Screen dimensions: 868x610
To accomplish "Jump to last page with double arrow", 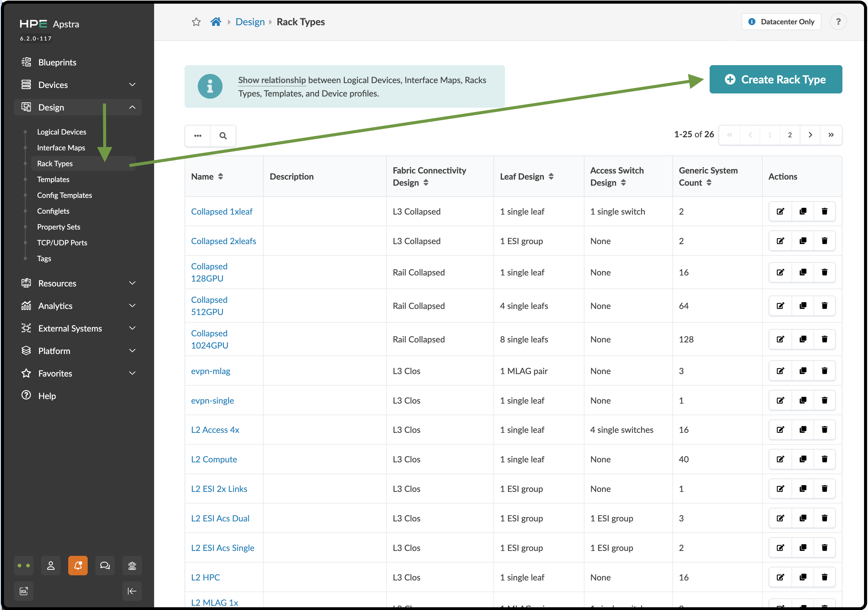I will coord(831,135).
